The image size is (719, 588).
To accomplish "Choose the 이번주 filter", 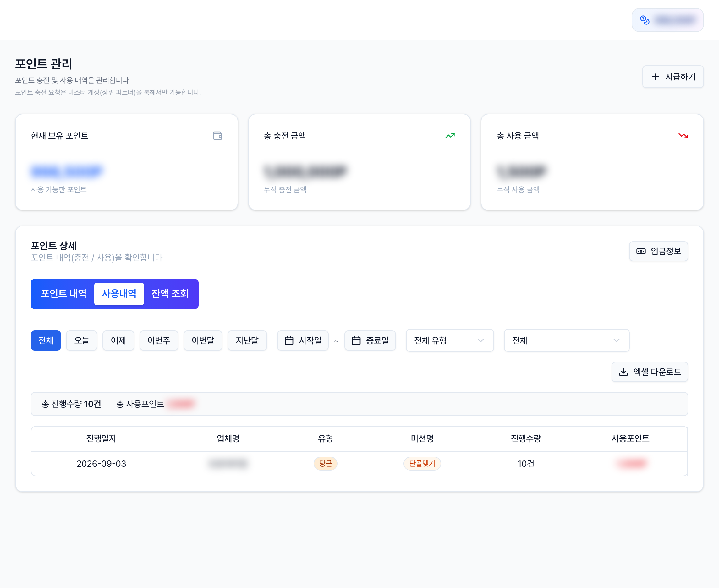I will point(159,340).
